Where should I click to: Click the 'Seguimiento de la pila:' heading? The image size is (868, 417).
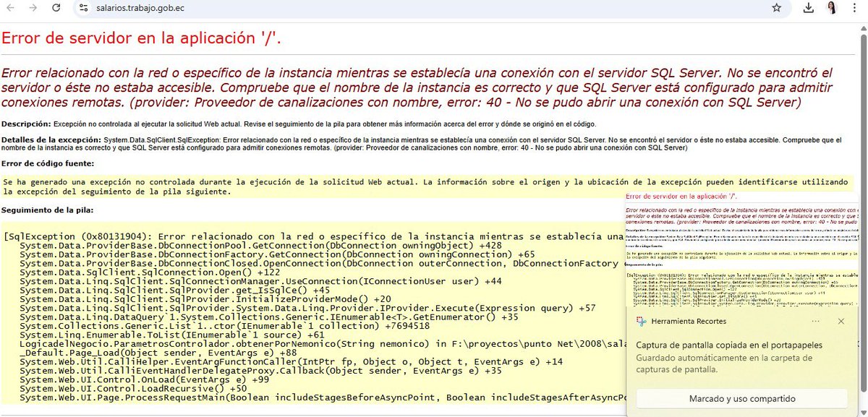(47, 210)
